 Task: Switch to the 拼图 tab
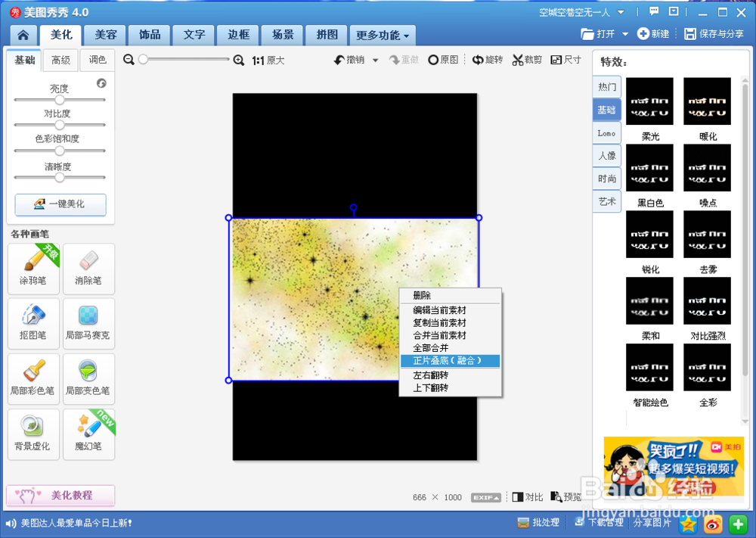pos(327,35)
